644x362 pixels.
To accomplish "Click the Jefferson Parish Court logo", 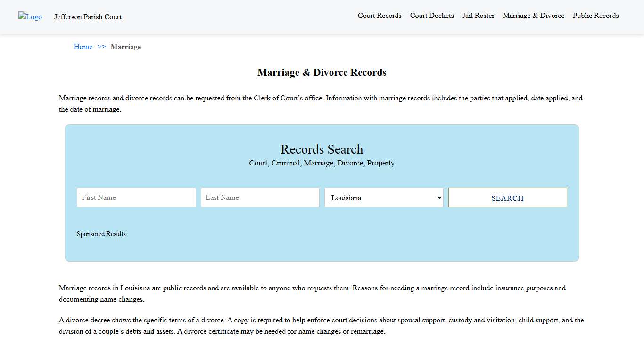I will [x=30, y=17].
